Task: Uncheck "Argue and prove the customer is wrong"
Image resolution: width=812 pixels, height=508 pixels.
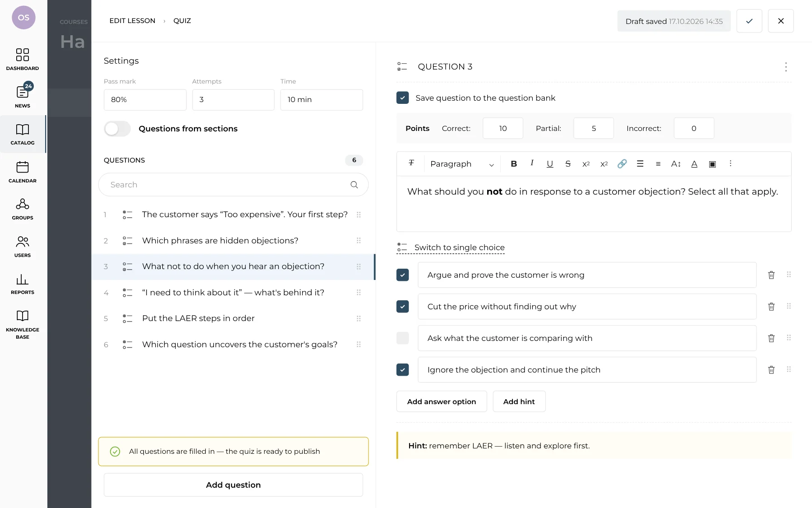Action: (x=402, y=275)
